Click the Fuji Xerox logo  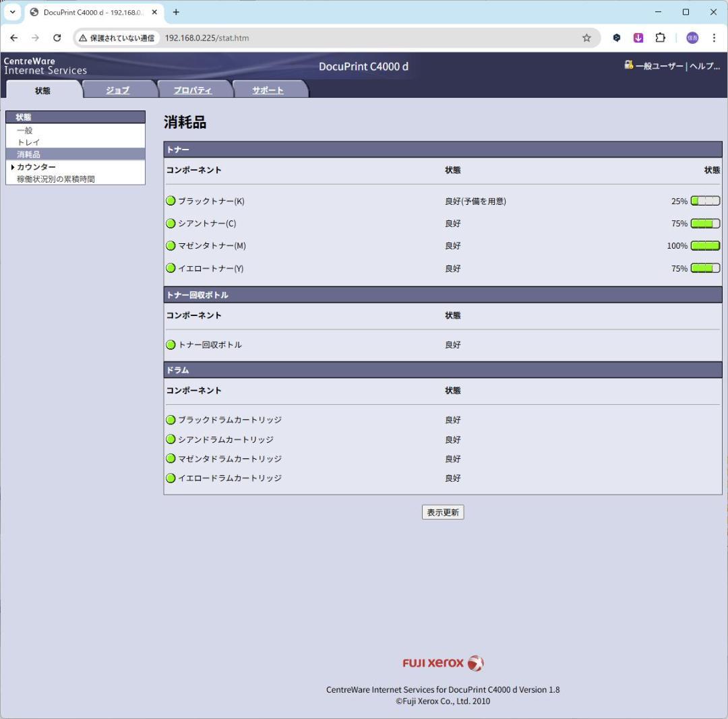[x=443, y=663]
